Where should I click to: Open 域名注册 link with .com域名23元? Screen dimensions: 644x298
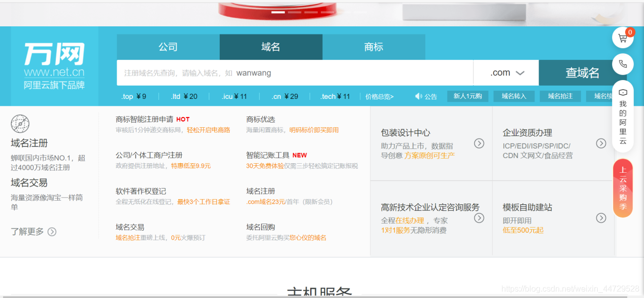[x=260, y=191]
